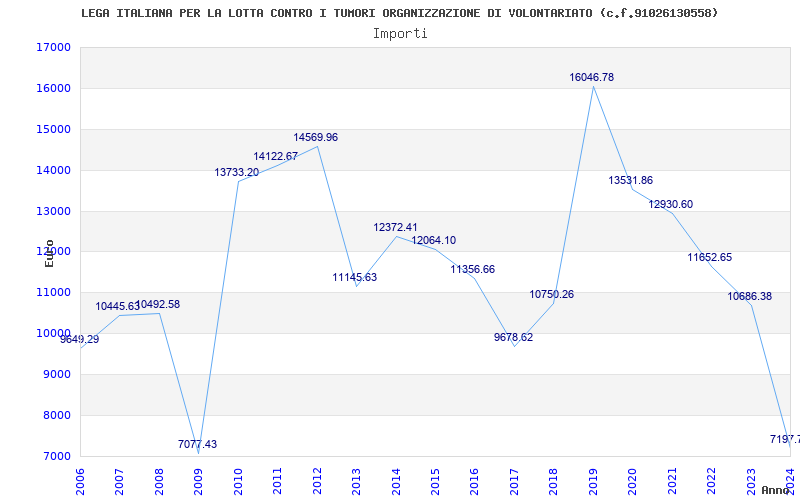Click the 7077.43 data label
This screenshot has width=800, height=500.
(197, 444)
